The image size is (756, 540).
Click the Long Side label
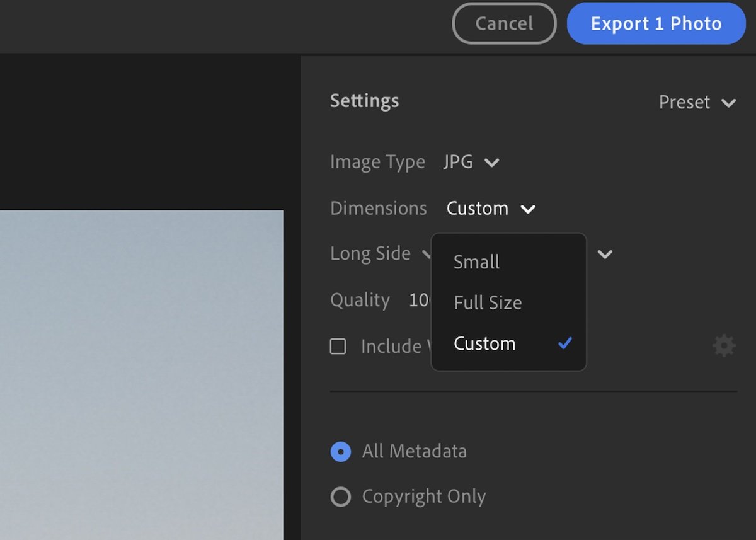[x=370, y=253]
